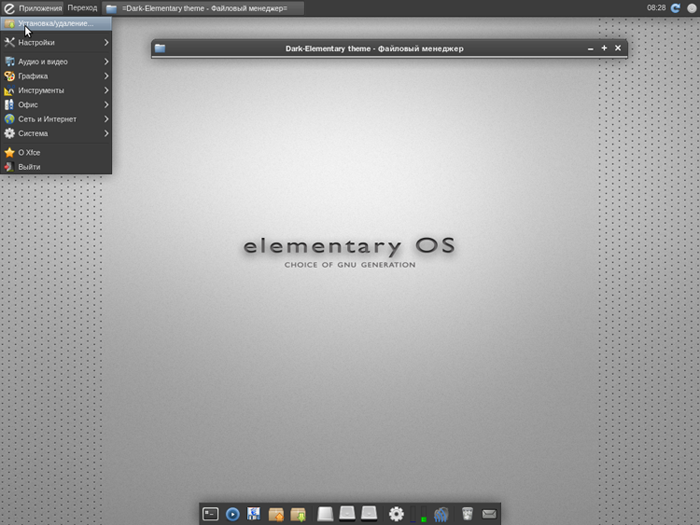Minimize the Файловый менеджер window

[x=591, y=48]
